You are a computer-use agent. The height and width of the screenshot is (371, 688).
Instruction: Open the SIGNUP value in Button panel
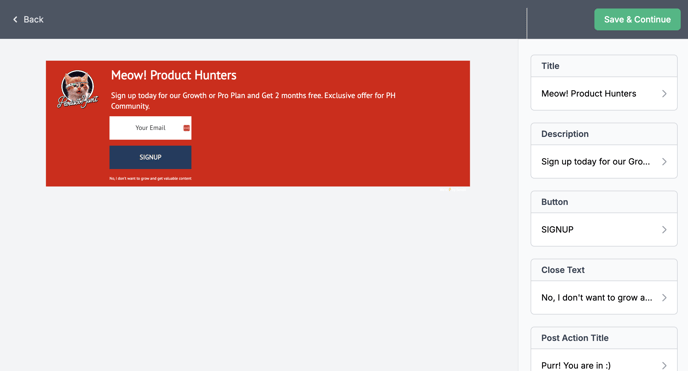pyautogui.click(x=604, y=229)
